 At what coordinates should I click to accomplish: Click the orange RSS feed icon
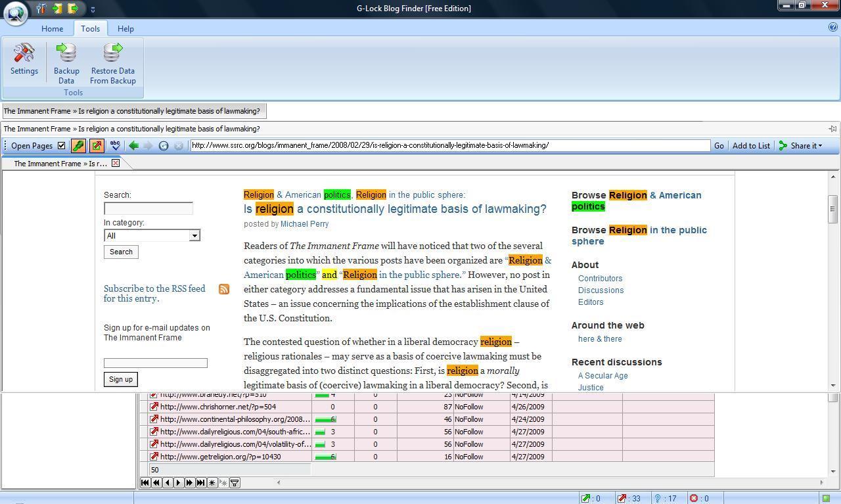pyautogui.click(x=224, y=289)
